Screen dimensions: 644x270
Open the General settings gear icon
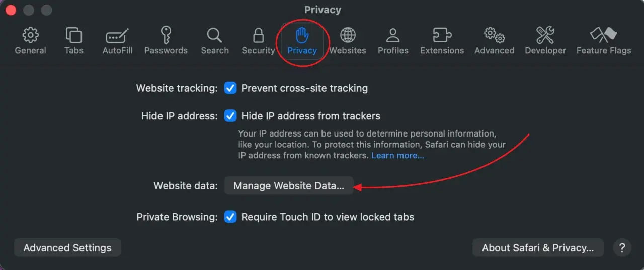[30, 36]
